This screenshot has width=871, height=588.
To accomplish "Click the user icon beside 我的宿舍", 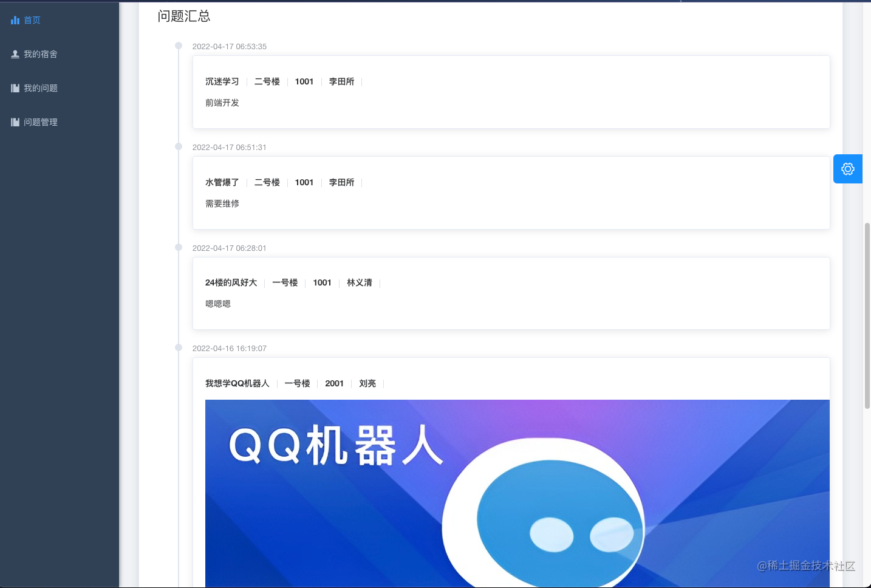I will point(15,54).
